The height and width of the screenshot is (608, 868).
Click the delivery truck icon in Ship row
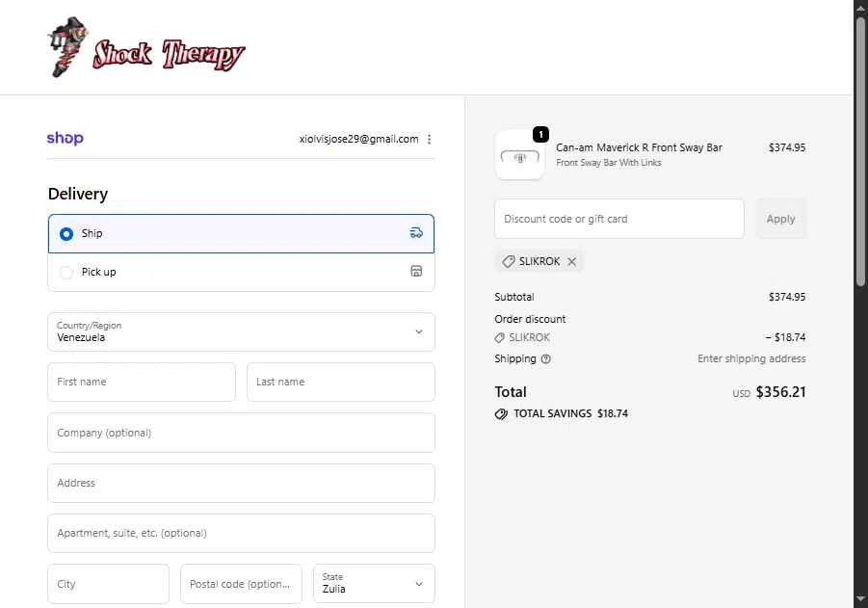(416, 233)
